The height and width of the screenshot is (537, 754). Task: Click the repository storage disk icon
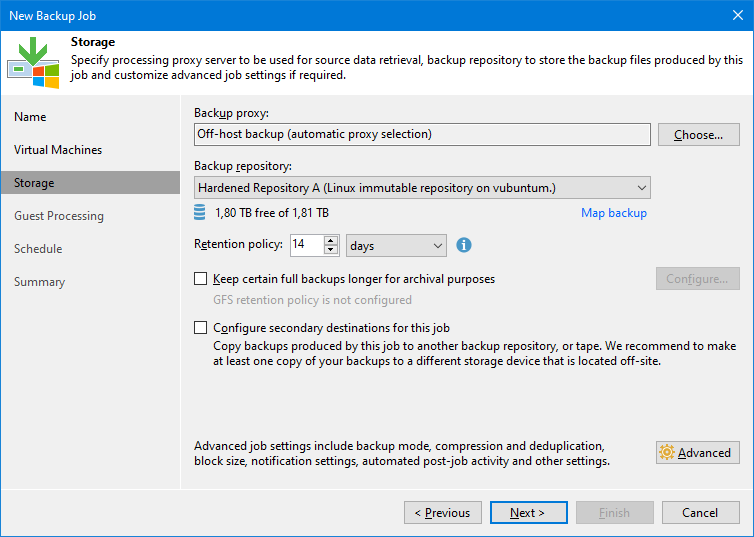coord(200,212)
